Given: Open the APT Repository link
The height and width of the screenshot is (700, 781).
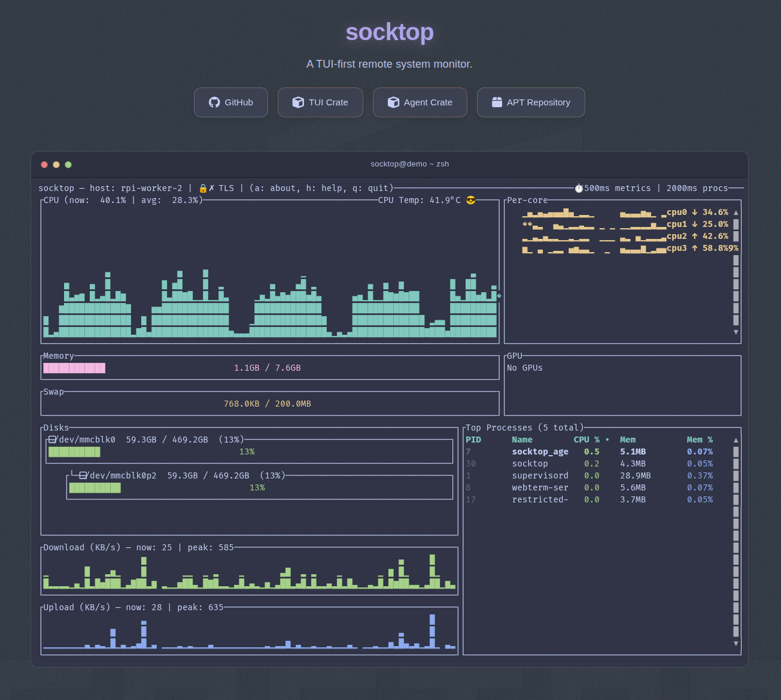Looking at the screenshot, I should click(531, 102).
